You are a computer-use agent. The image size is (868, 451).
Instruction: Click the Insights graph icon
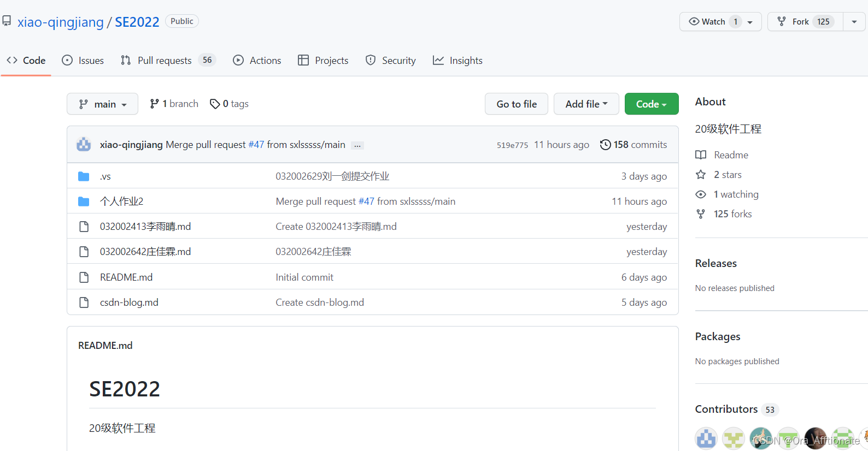coord(438,60)
